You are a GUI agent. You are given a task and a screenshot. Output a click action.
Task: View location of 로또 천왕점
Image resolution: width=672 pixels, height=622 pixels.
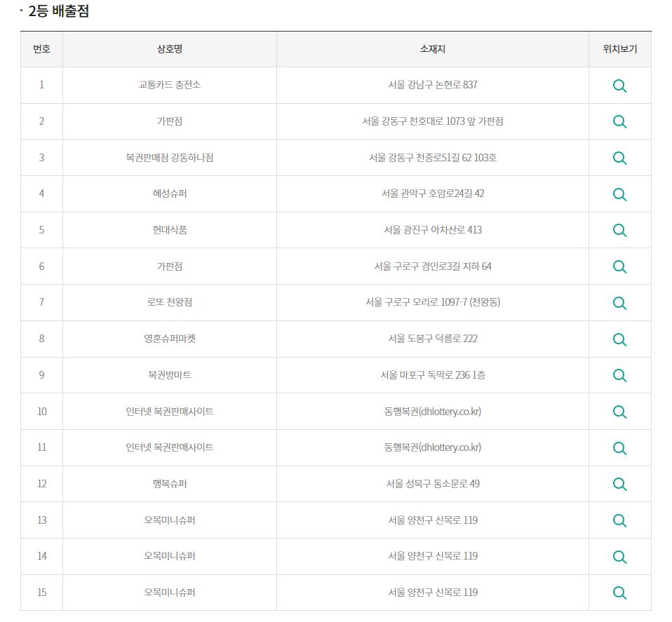tap(619, 304)
